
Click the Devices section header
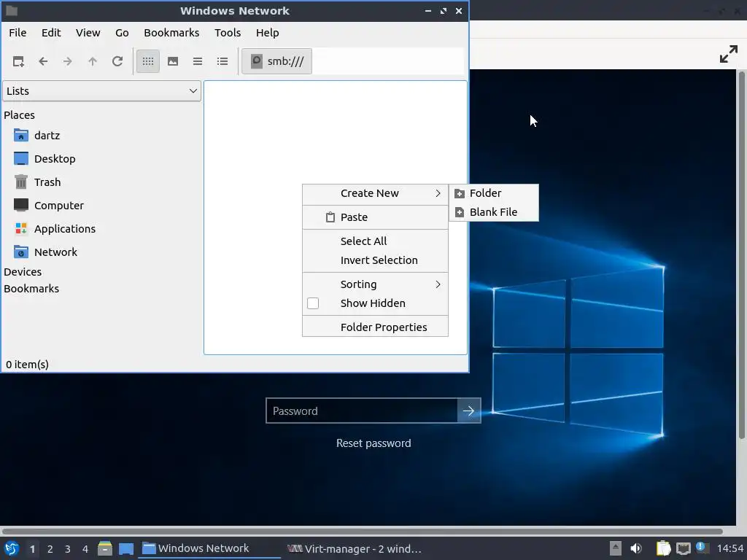tap(23, 272)
